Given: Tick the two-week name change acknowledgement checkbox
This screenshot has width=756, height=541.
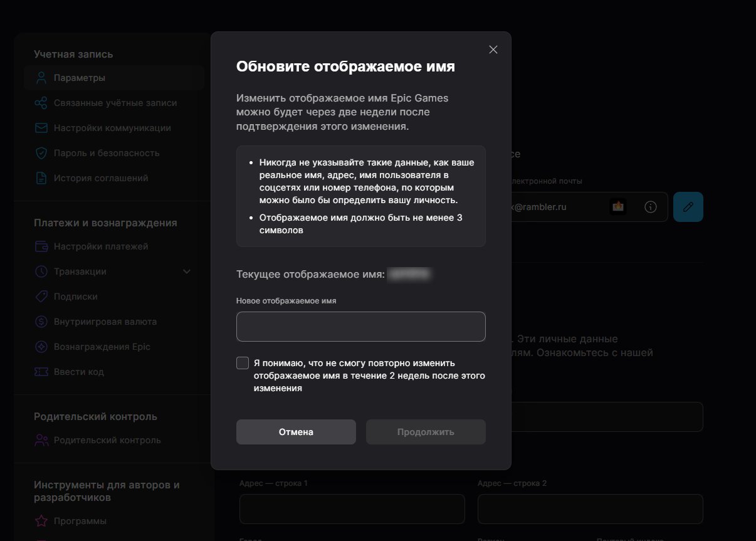Looking at the screenshot, I should coord(243,363).
